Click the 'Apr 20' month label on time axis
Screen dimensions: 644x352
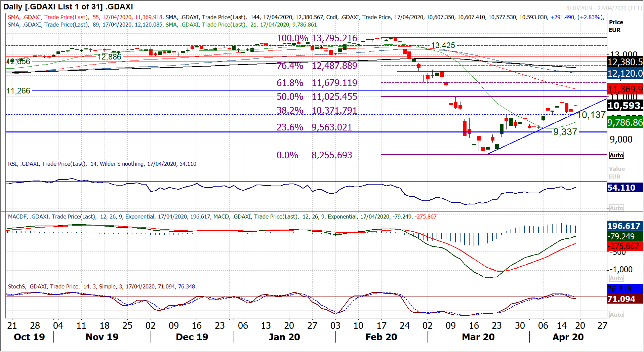click(568, 337)
